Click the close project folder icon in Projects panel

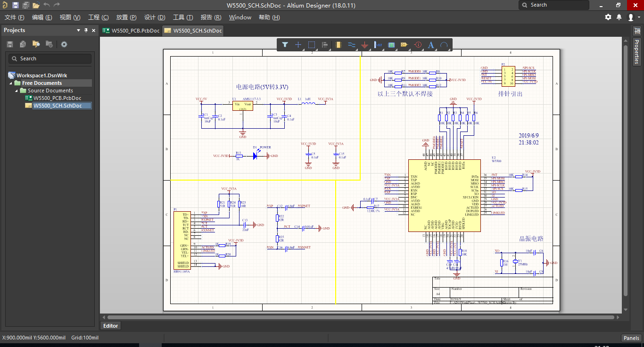coord(49,44)
